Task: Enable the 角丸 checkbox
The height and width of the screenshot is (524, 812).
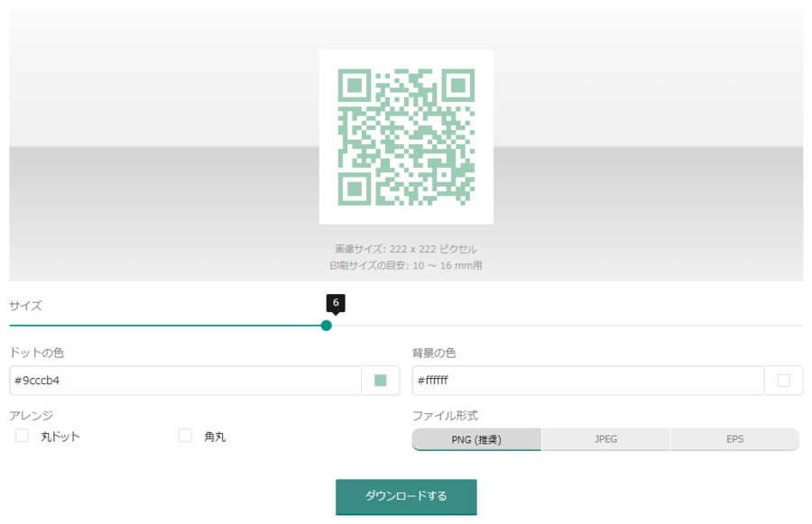Action: (x=185, y=437)
